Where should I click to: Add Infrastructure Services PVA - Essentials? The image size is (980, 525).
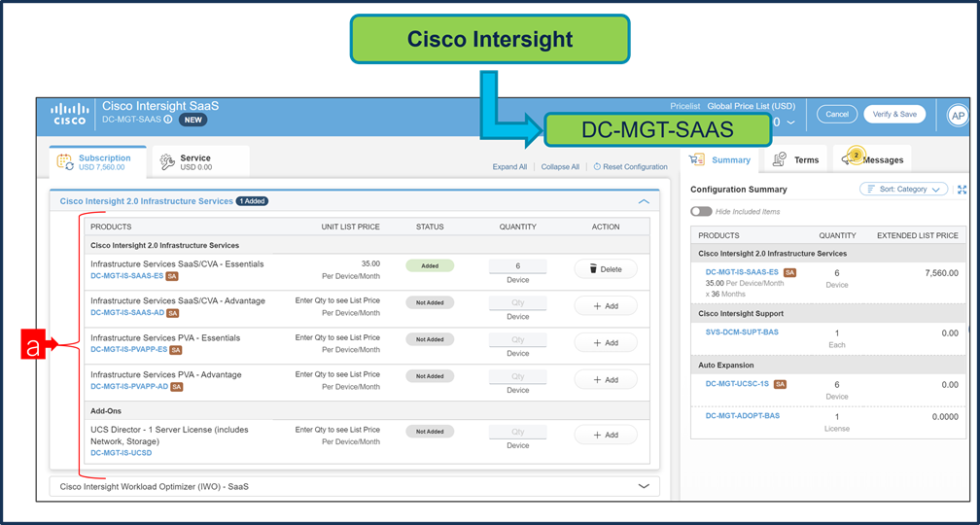pyautogui.click(x=606, y=343)
